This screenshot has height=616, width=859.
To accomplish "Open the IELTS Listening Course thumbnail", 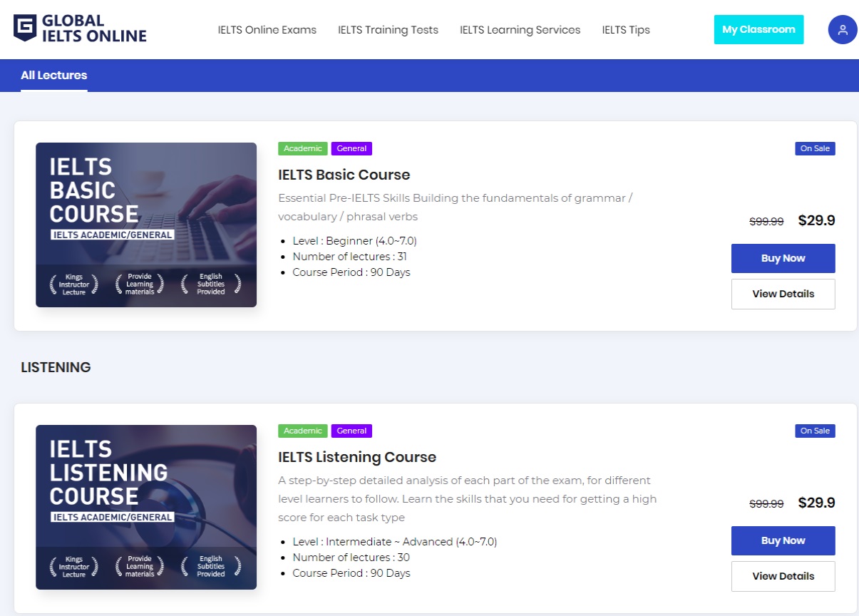I will 146,507.
